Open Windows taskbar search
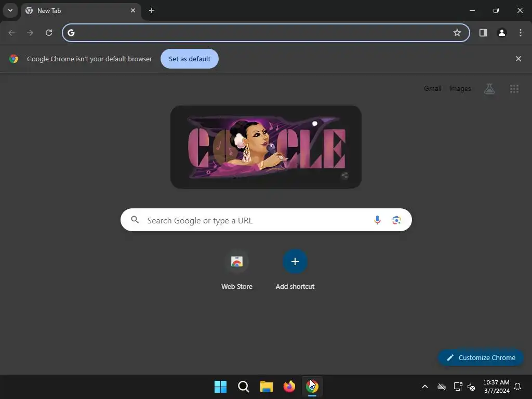 pyautogui.click(x=243, y=387)
